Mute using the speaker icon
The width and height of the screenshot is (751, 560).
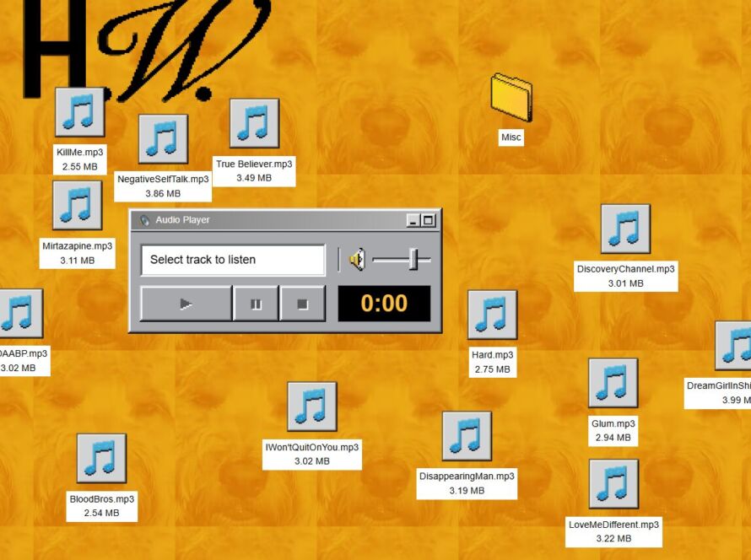click(358, 260)
